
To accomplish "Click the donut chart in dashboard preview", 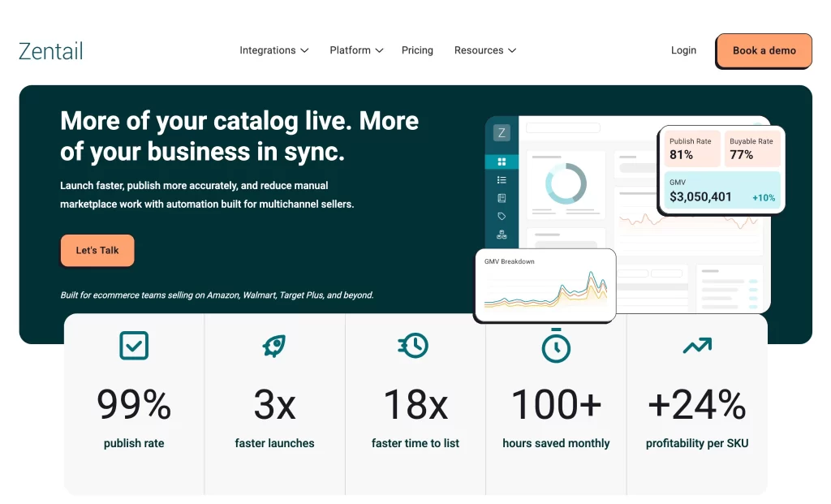I will [x=566, y=183].
